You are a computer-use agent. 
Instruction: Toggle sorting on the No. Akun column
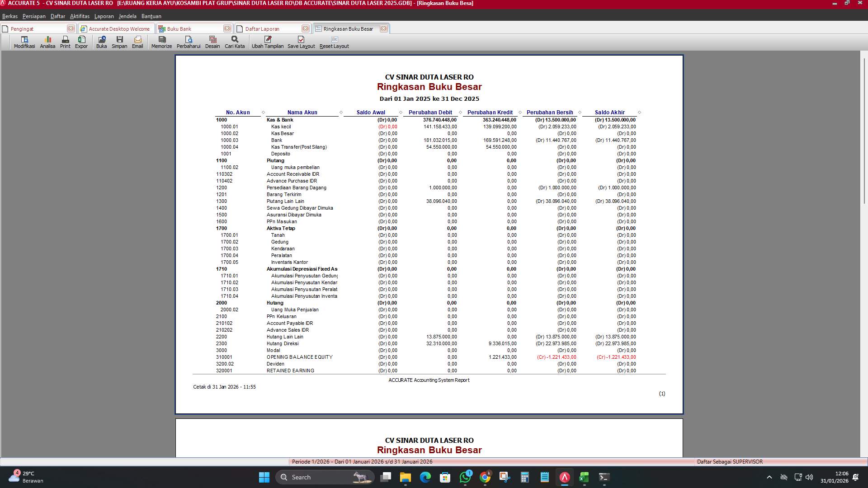click(x=237, y=113)
